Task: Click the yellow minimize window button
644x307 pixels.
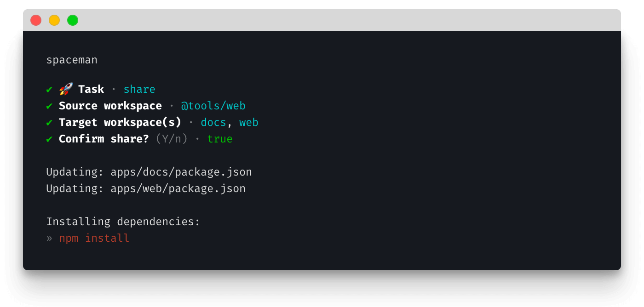Action: 54,20
